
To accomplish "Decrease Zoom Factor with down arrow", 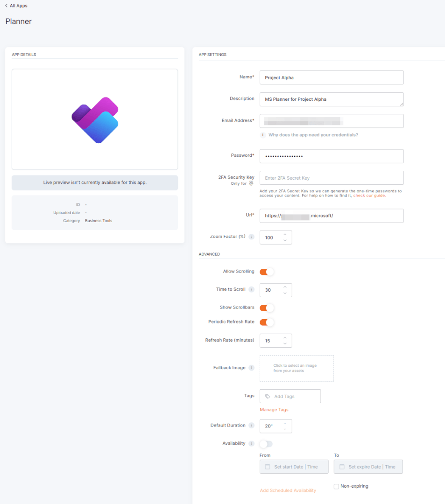I will coord(285,241).
